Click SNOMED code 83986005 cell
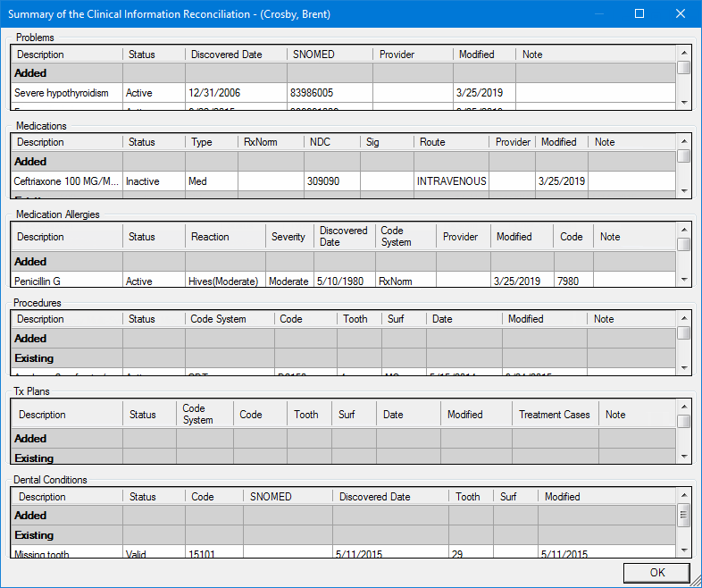This screenshot has height=588, width=702. 330,93
